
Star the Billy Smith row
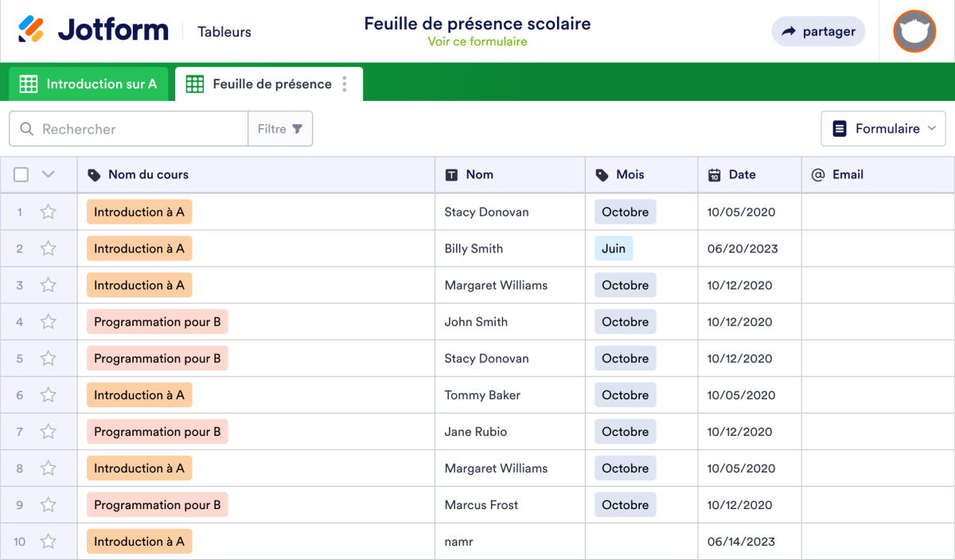click(48, 248)
